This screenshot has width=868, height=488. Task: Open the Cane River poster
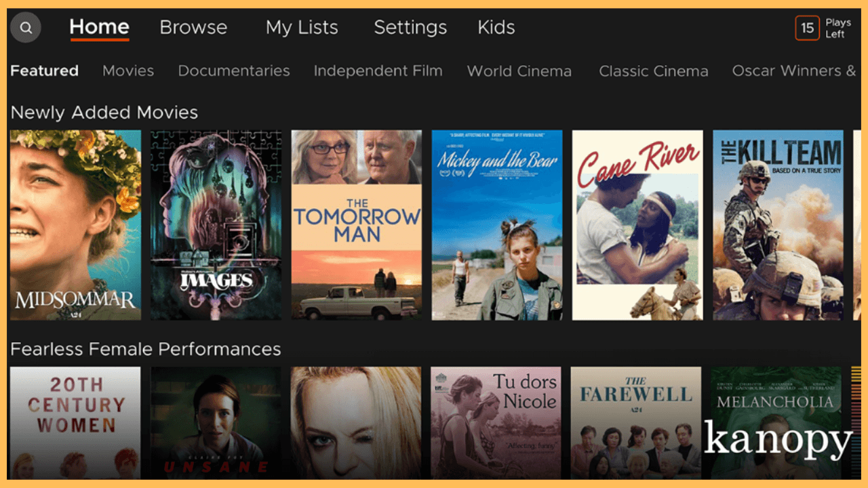coord(637,225)
